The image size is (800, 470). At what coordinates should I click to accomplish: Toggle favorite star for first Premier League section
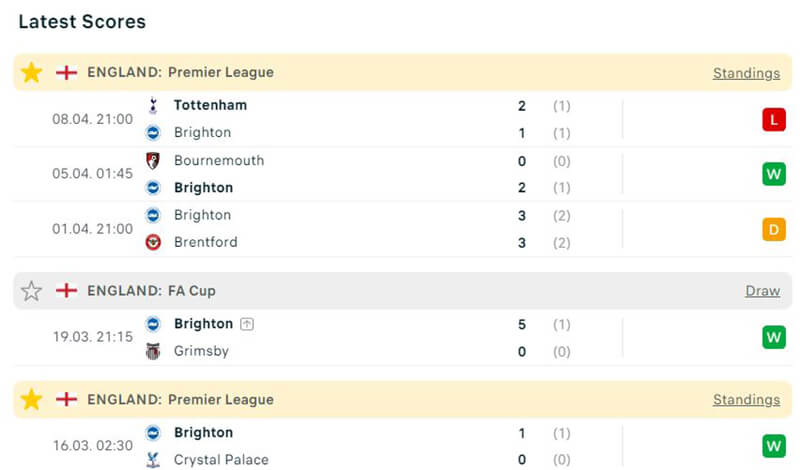(32, 73)
